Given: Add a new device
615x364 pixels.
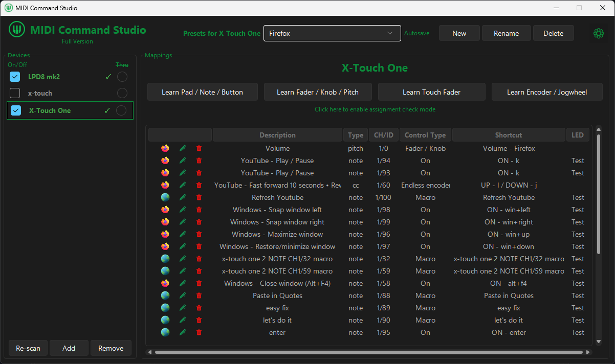Looking at the screenshot, I should click(69, 348).
